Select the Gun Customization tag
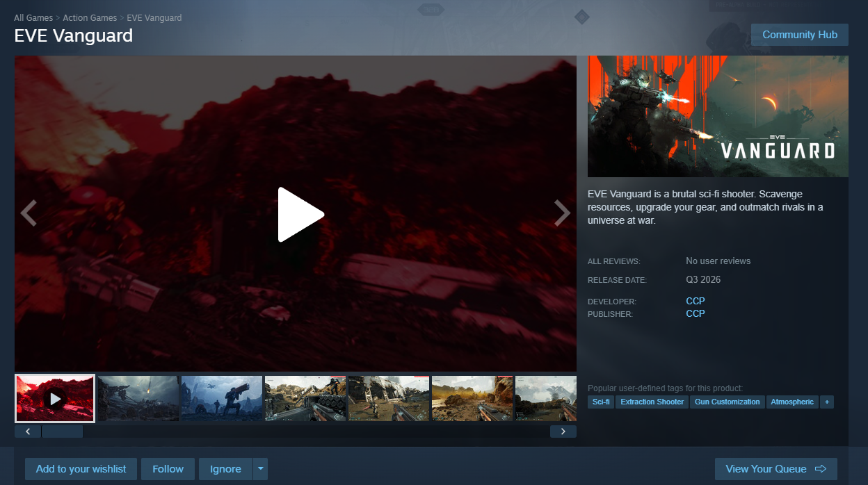This screenshot has width=868, height=485. (x=728, y=402)
